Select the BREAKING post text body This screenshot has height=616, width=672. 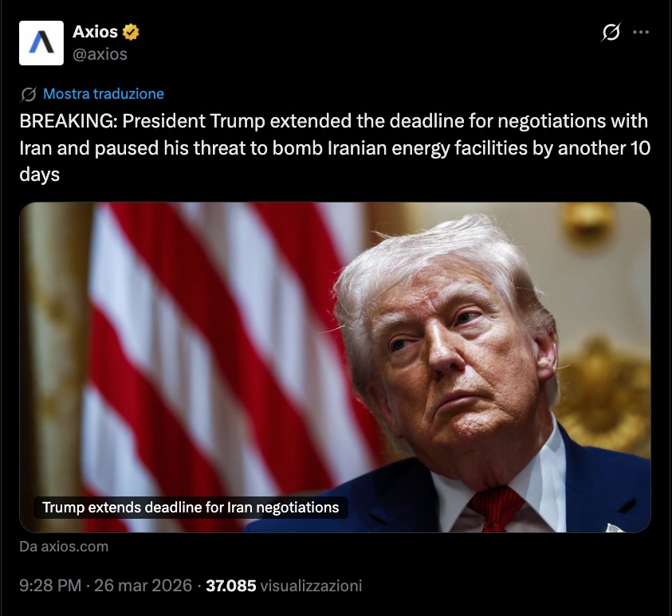point(335,147)
